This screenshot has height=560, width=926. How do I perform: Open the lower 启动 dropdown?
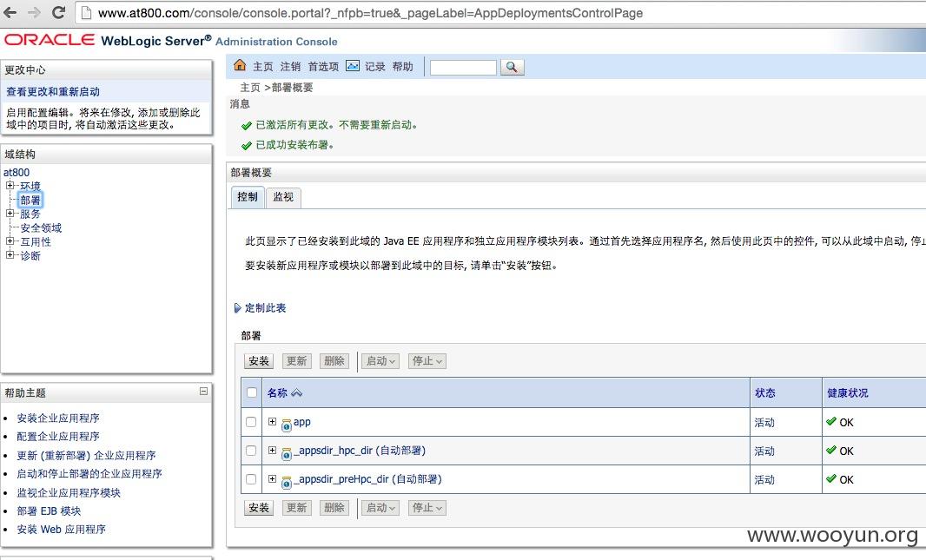(x=380, y=508)
